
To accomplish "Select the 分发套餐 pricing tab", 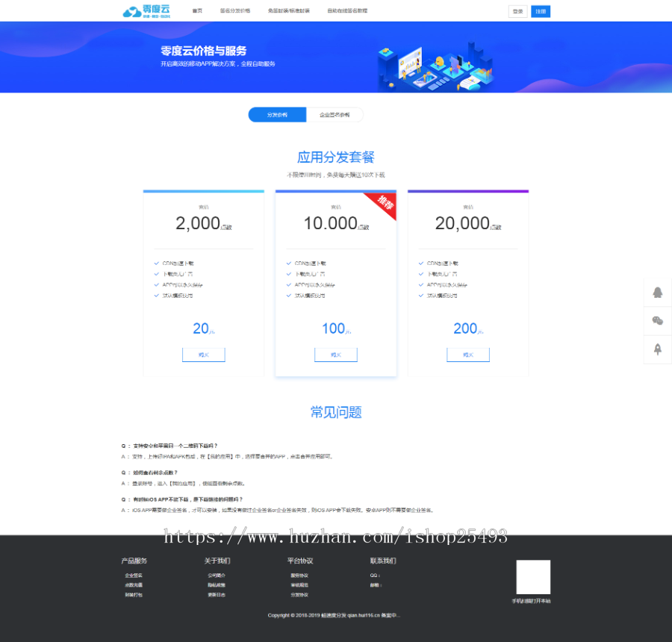I will pyautogui.click(x=277, y=115).
